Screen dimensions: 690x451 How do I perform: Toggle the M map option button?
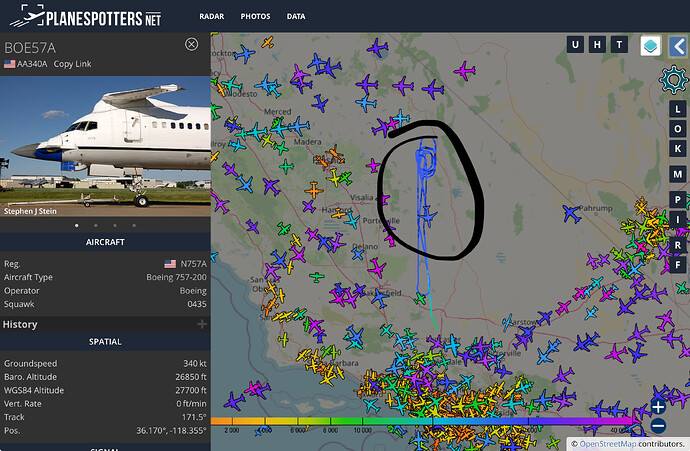(678, 174)
